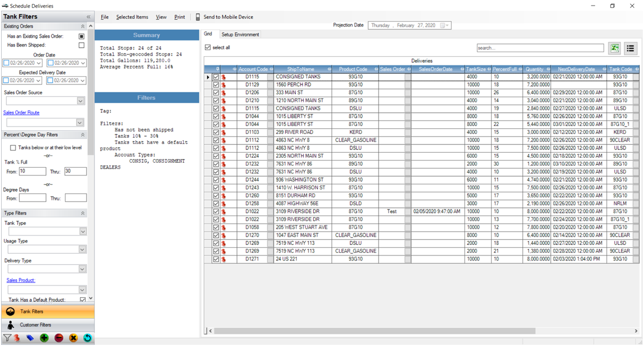Collapse the Type Filters section
The height and width of the screenshot is (346, 644).
pos(83,213)
